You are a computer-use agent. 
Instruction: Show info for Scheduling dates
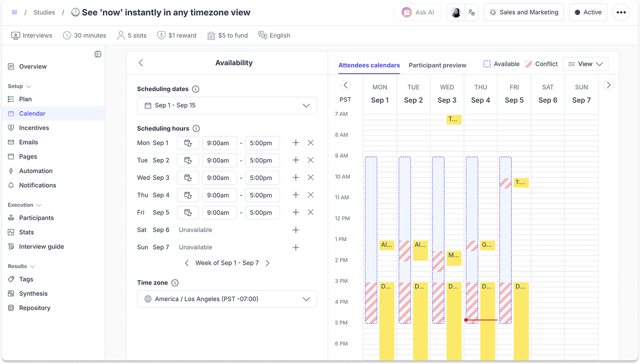click(x=195, y=89)
